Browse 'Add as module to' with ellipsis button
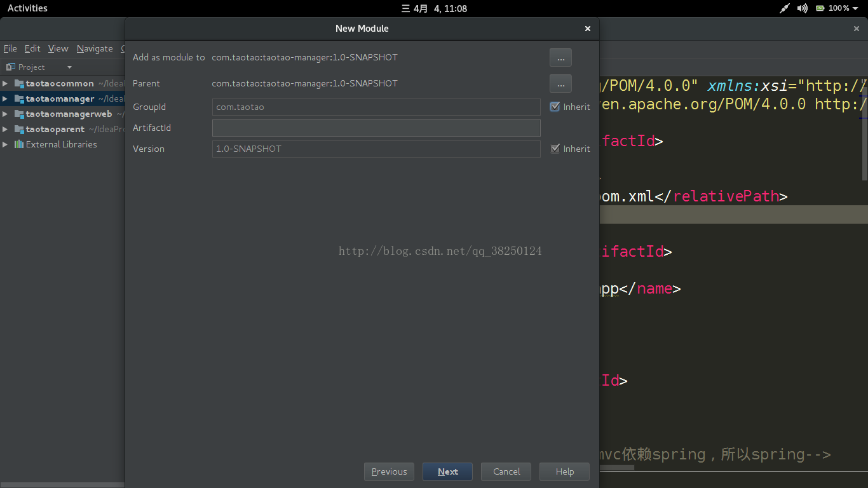 coord(560,57)
